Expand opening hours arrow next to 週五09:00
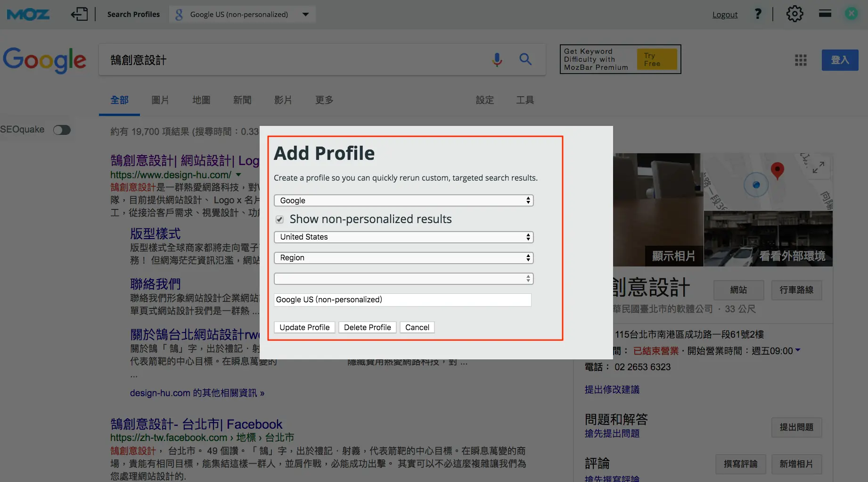The image size is (868, 482). pos(798,350)
